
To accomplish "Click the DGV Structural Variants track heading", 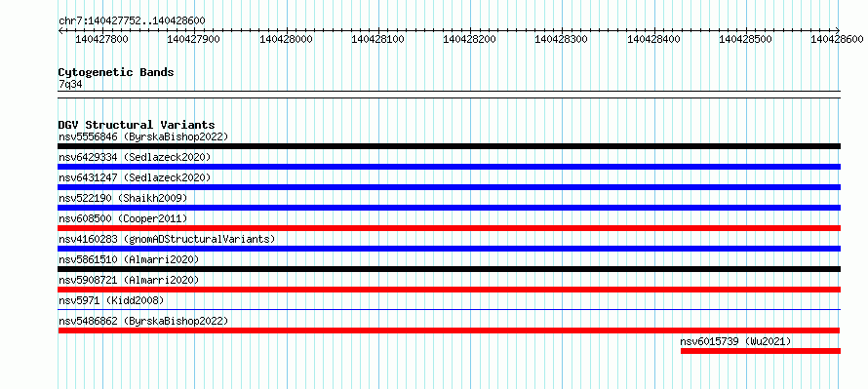I will pyautogui.click(x=137, y=125).
